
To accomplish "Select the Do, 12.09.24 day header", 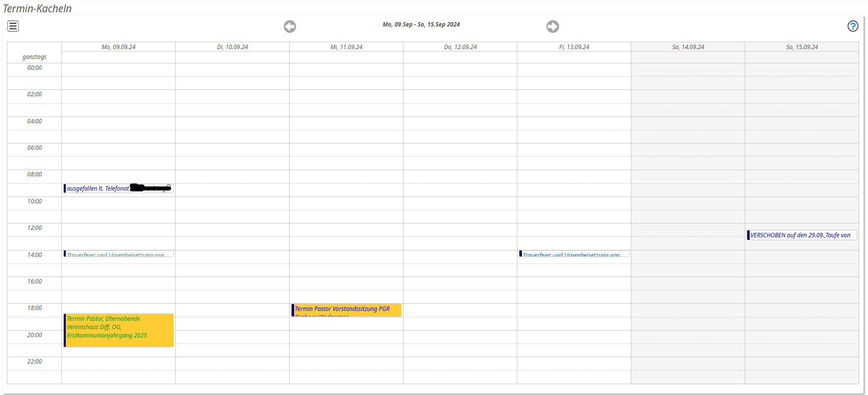I will pos(460,47).
